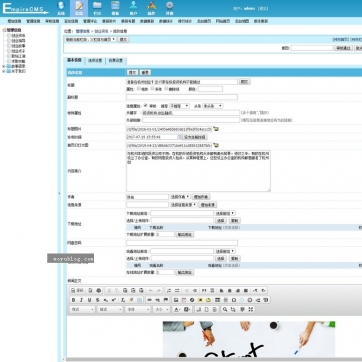
Task: Click the Undo arrow in editor toolbar
Action: coord(150,290)
